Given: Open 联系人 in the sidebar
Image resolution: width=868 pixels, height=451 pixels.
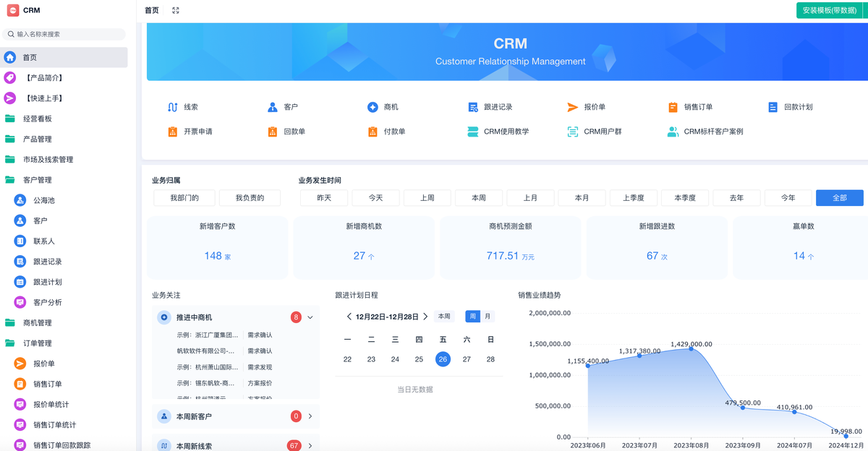Looking at the screenshot, I should tap(64, 241).
